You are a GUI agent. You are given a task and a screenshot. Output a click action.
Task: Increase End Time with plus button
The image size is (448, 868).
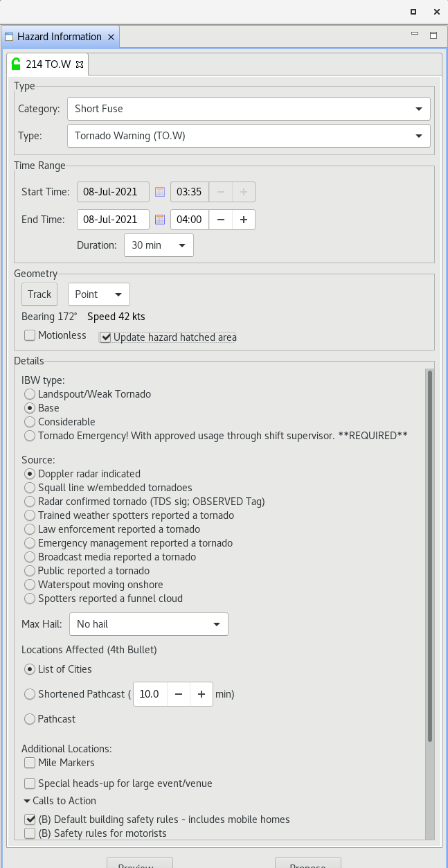[x=244, y=220]
